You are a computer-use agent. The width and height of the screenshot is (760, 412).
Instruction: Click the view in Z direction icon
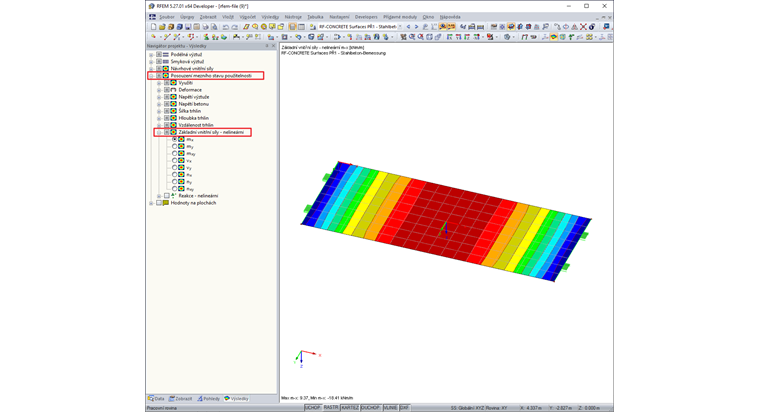pos(467,37)
